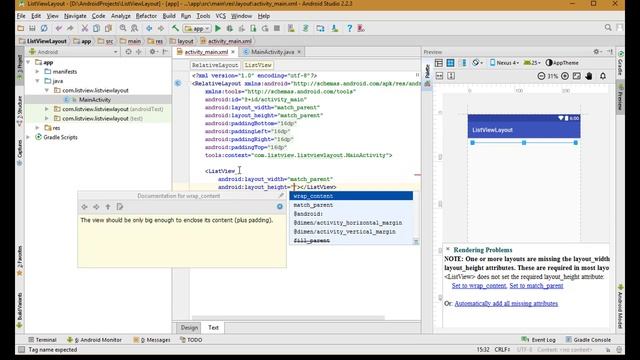Screen dimensions: 640x360
Task: Click the Replace toolbar icon
Action: 134,28
